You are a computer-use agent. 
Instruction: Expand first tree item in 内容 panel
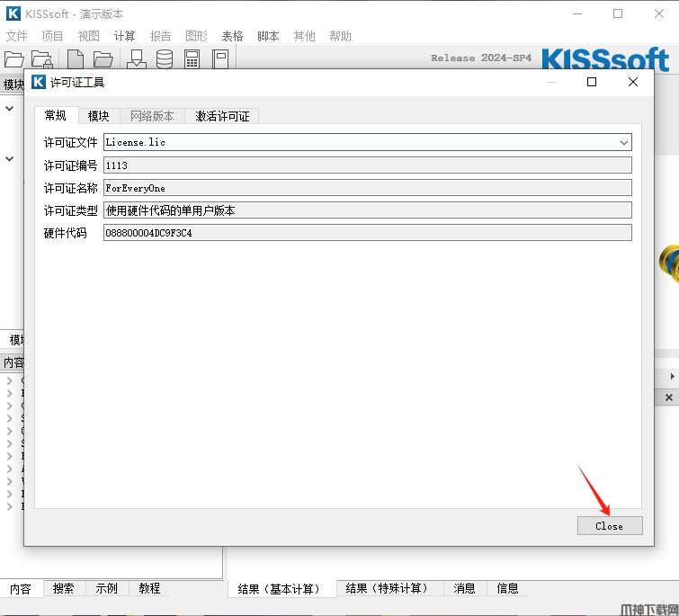pyautogui.click(x=10, y=380)
